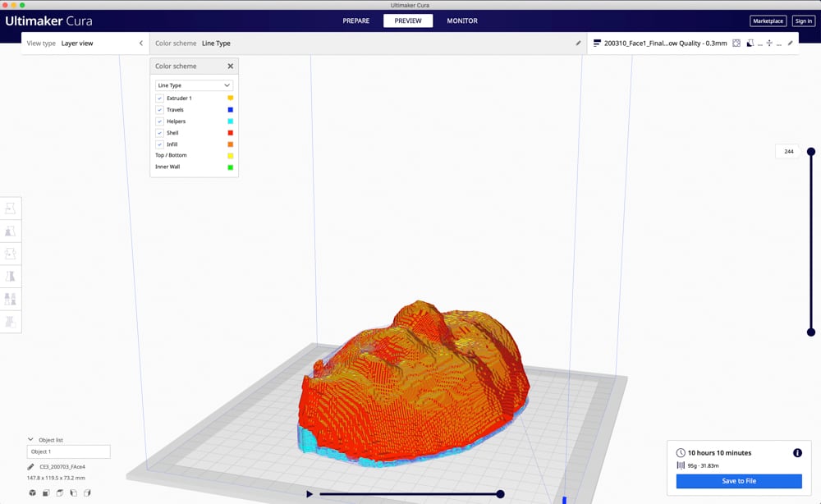Click the Move tool in left toolbar
Screen dimensions: 821x504
(11, 208)
